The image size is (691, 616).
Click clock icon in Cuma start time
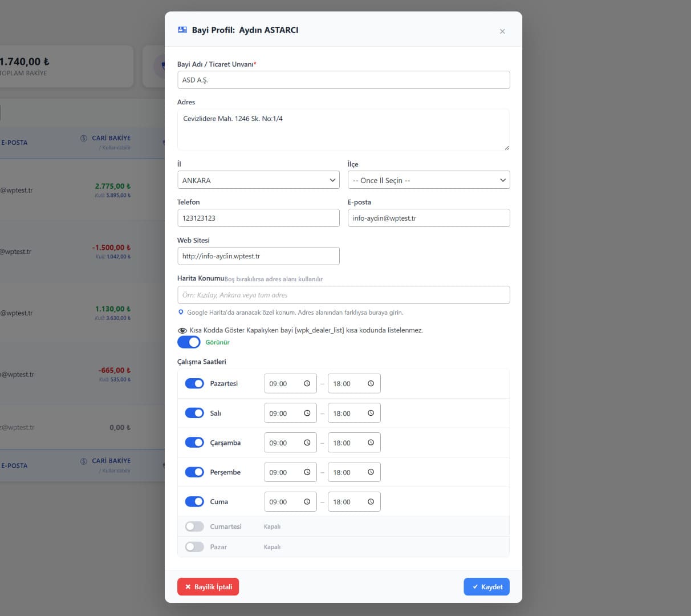[307, 502]
